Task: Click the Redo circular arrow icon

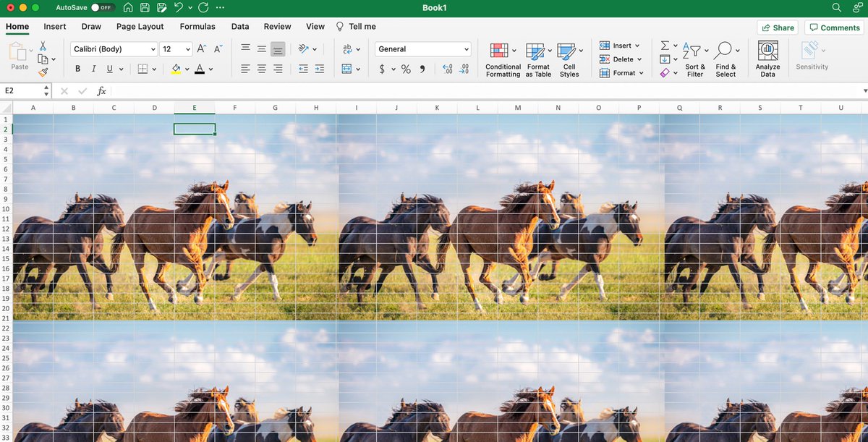Action: point(203,7)
